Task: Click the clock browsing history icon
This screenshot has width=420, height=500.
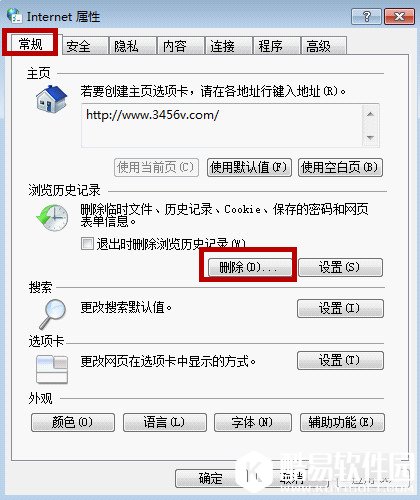Action: coord(52,218)
